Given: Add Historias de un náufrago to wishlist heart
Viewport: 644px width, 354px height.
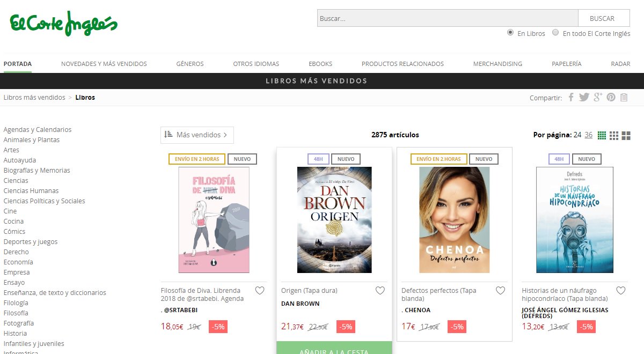Looking at the screenshot, I should (x=620, y=291).
